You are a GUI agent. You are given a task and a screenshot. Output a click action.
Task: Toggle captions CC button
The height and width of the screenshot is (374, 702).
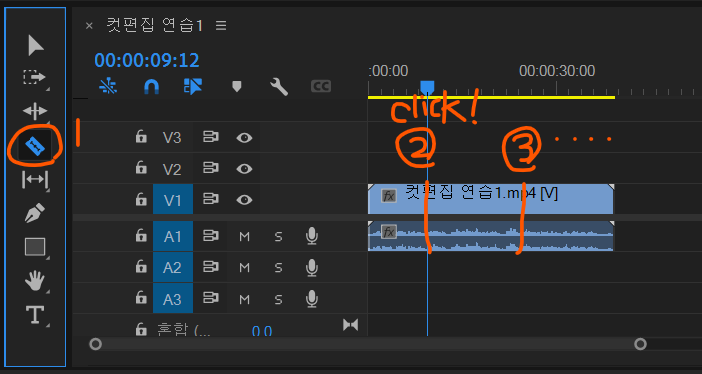[321, 86]
